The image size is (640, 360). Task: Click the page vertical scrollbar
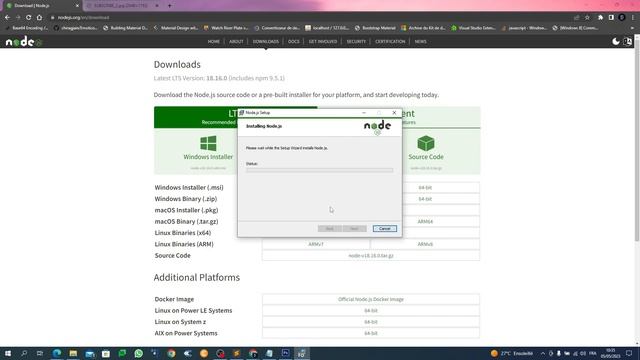pyautogui.click(x=637, y=139)
